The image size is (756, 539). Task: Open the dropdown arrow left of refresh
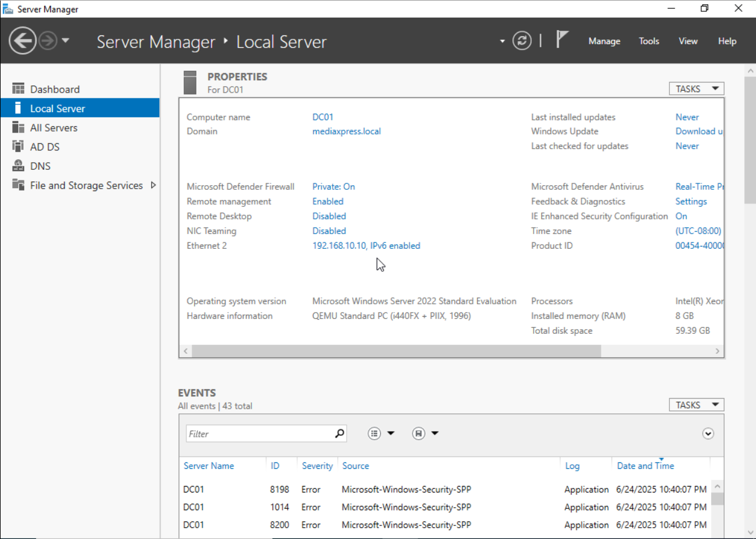click(502, 41)
